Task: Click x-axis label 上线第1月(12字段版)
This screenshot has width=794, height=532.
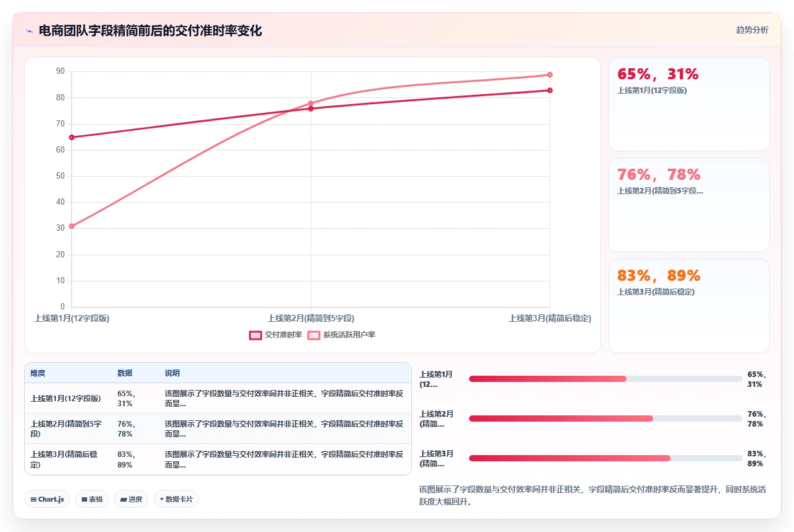Action: (x=72, y=318)
